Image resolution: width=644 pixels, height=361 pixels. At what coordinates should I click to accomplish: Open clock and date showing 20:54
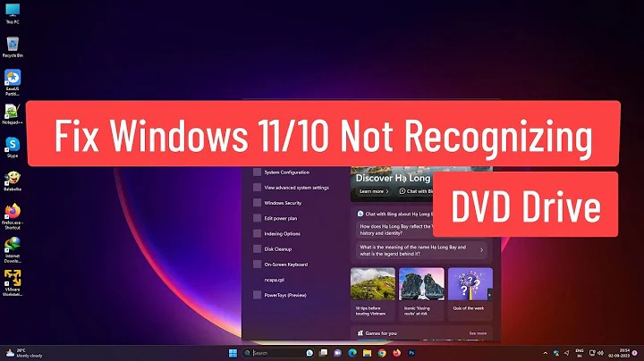[x=619, y=353]
